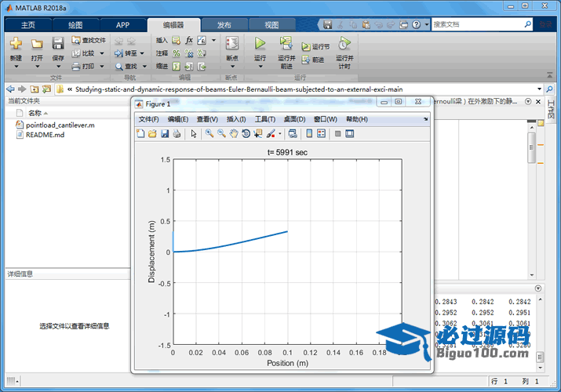Click the comment percent icon
Image resolution: width=561 pixels, height=392 pixels.
click(177, 53)
